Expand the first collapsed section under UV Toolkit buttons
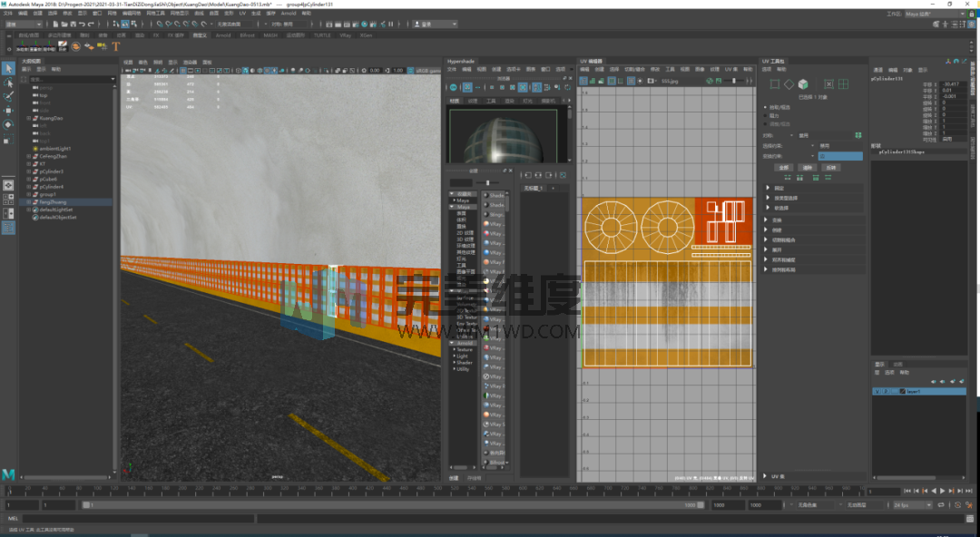This screenshot has width=980, height=537. click(x=768, y=188)
